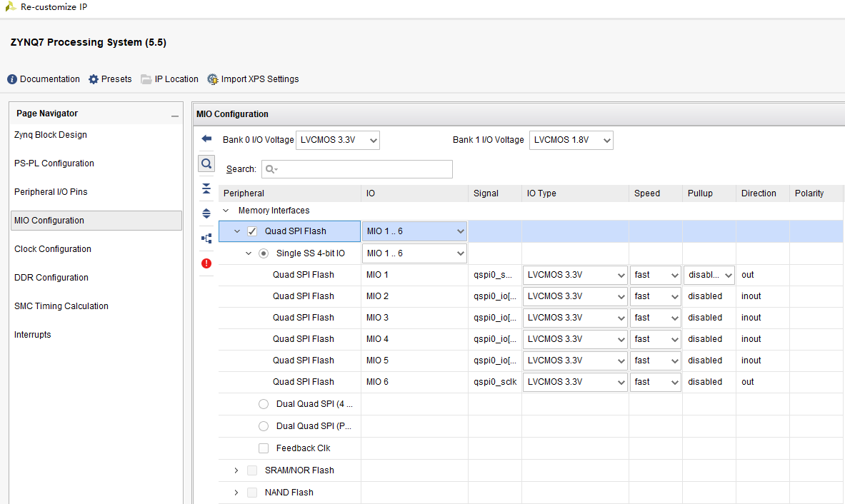Toggle the search magnifier icon
This screenshot has height=504, width=845.
point(206,163)
